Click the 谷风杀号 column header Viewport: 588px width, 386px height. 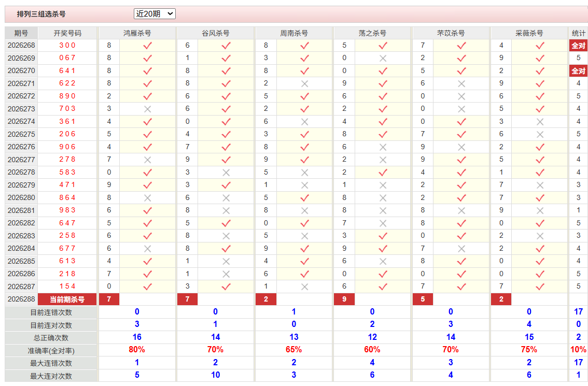tap(216, 33)
